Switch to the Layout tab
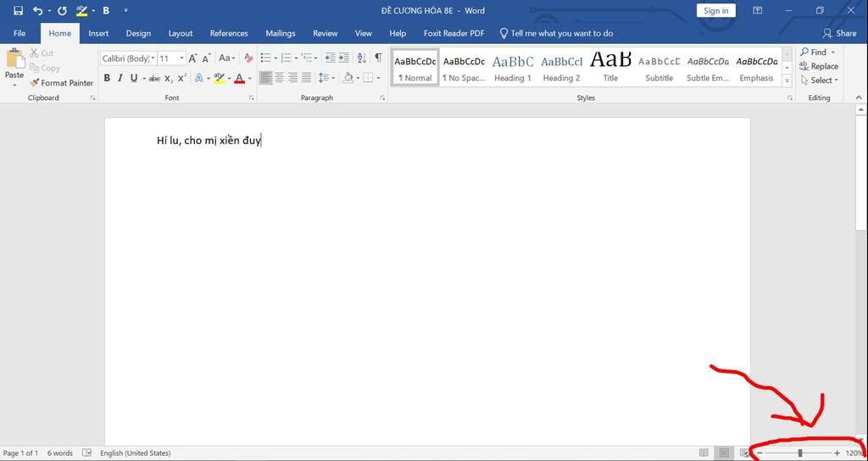Image resolution: width=868 pixels, height=461 pixels. click(181, 33)
